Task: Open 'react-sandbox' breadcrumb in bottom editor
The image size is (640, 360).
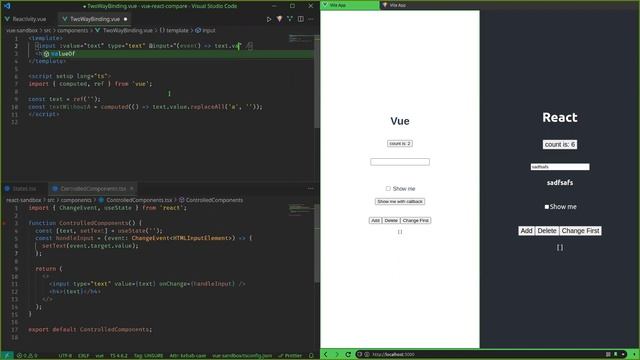Action: (x=24, y=200)
